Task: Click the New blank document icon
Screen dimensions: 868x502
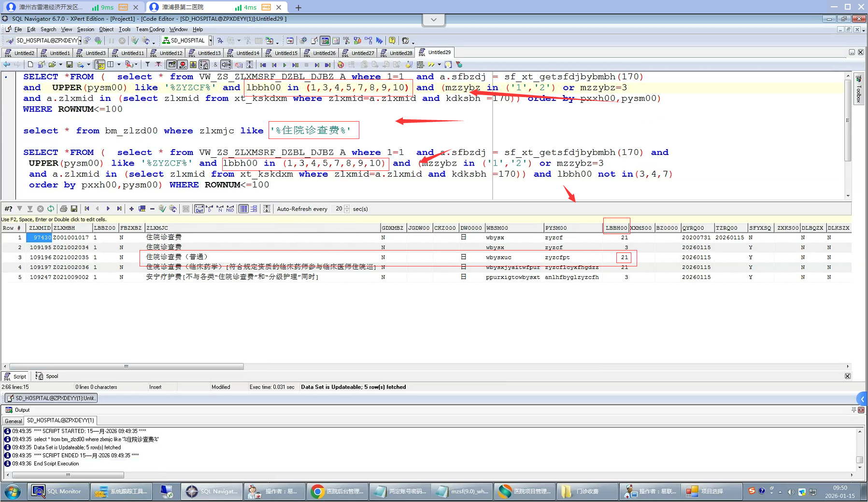Action: (x=30, y=65)
